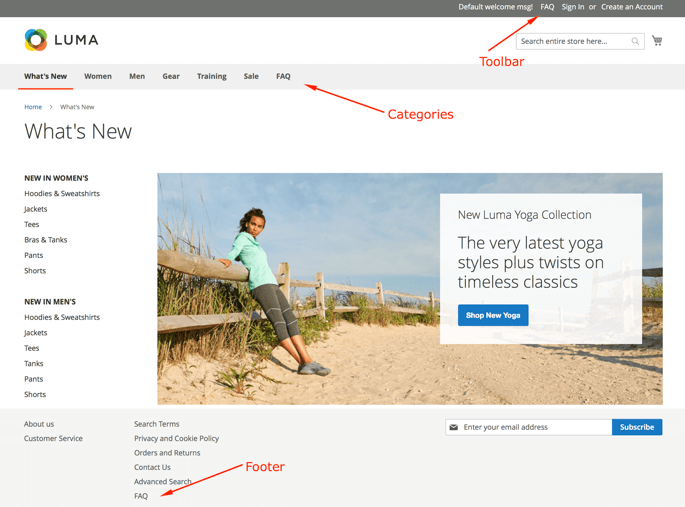The height and width of the screenshot is (507, 685).
Task: Open Advanced Search footer link
Action: point(163,482)
